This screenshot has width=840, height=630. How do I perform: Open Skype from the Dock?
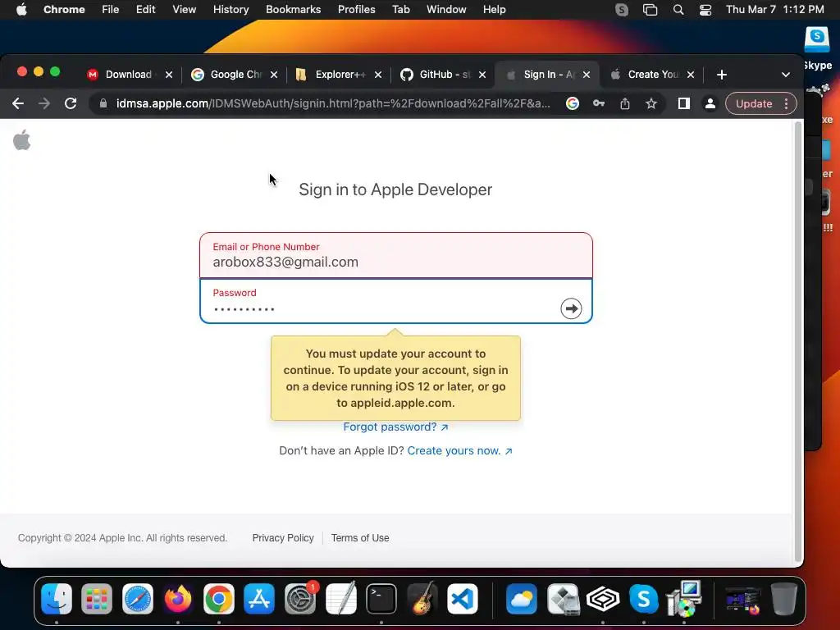643,598
